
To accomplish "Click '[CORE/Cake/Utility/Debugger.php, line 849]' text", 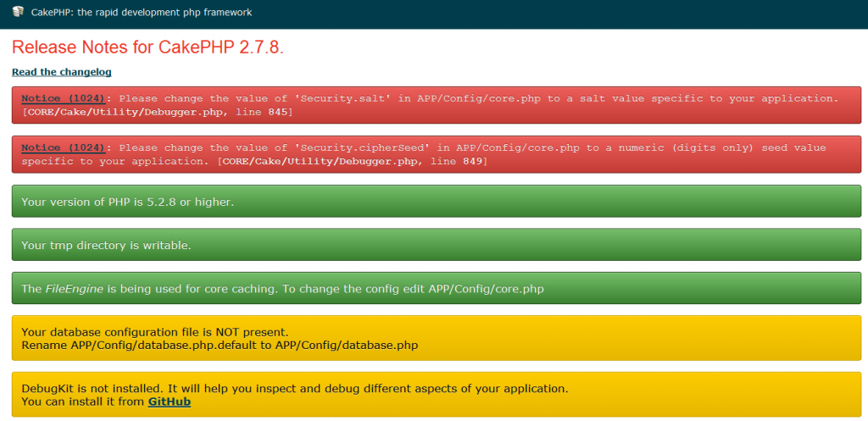I will pos(353,162).
